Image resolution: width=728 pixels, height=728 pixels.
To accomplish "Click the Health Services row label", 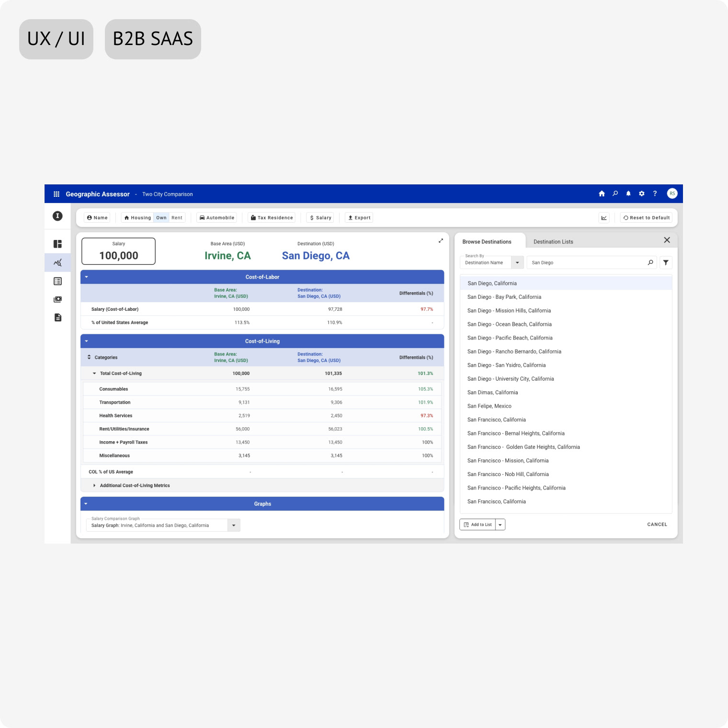I will point(115,416).
